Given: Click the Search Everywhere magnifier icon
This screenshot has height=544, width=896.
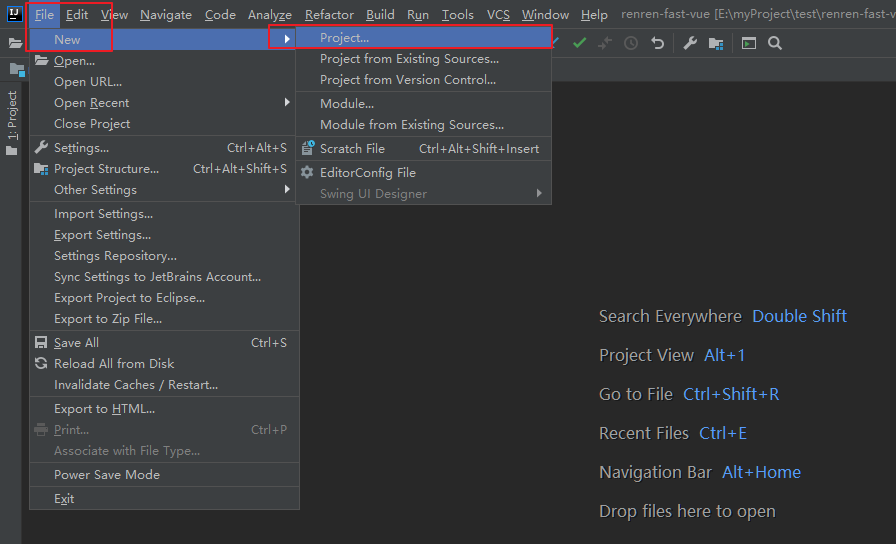Looking at the screenshot, I should [x=775, y=43].
